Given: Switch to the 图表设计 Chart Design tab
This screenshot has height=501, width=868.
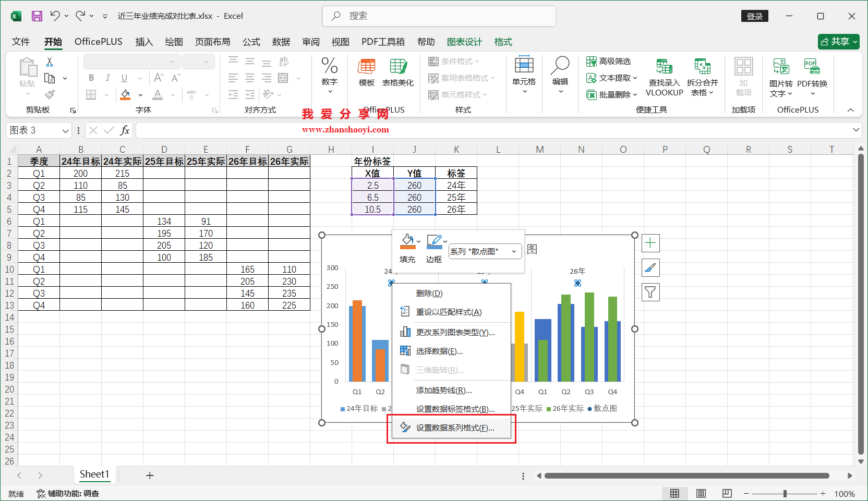Looking at the screenshot, I should click(x=464, y=42).
